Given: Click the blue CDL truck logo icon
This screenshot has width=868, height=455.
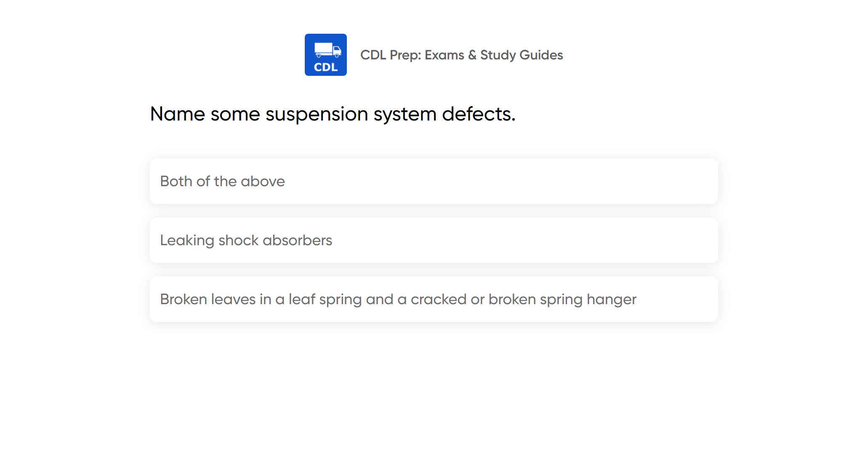Looking at the screenshot, I should [x=325, y=55].
